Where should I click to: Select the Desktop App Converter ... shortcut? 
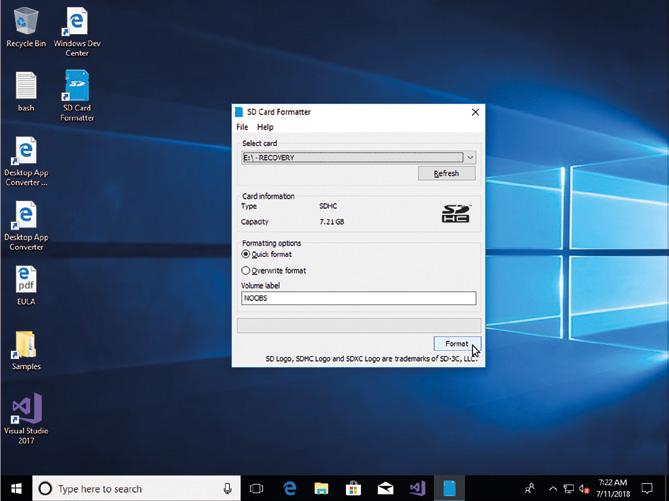(x=26, y=161)
